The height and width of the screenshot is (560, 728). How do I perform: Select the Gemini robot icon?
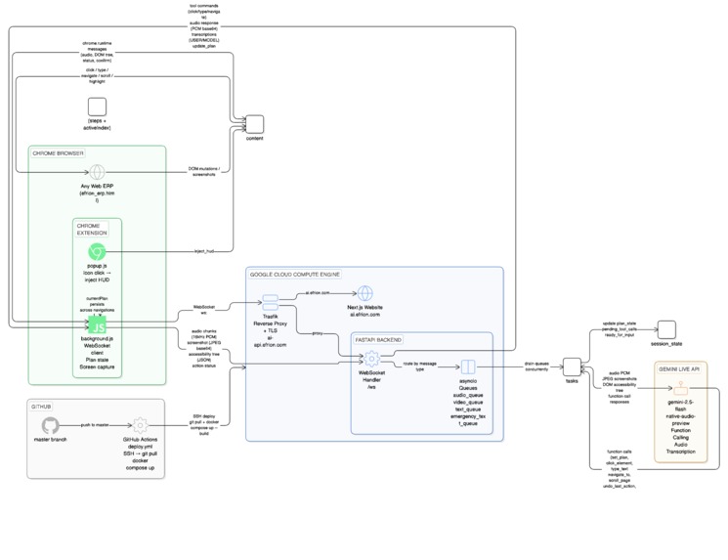(x=681, y=388)
